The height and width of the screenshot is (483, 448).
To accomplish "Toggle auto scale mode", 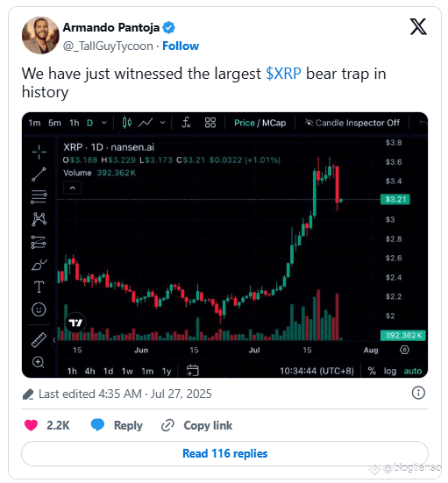I will (413, 371).
